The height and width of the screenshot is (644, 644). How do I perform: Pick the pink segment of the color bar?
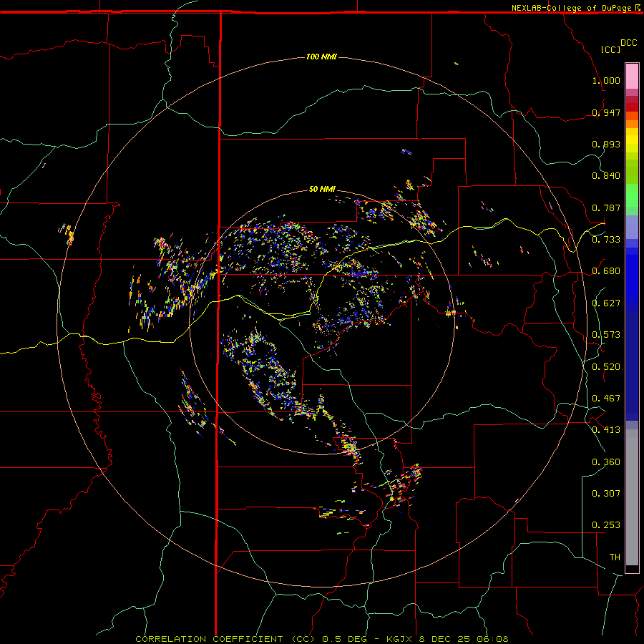(632, 77)
